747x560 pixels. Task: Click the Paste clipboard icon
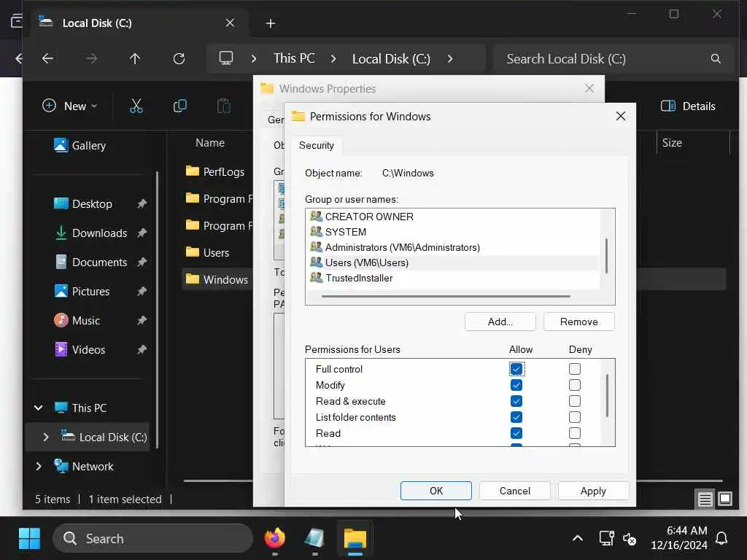click(223, 106)
